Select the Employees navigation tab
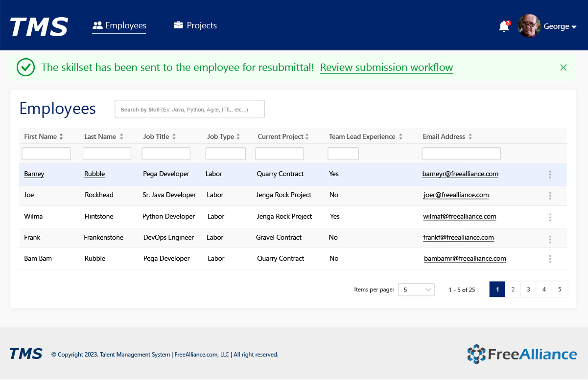 (x=119, y=25)
